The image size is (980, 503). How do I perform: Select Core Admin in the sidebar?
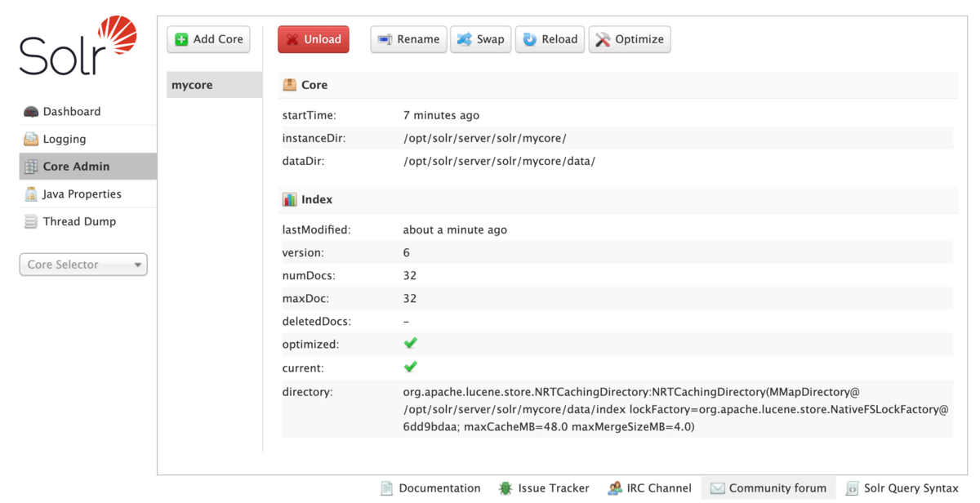coord(88,167)
